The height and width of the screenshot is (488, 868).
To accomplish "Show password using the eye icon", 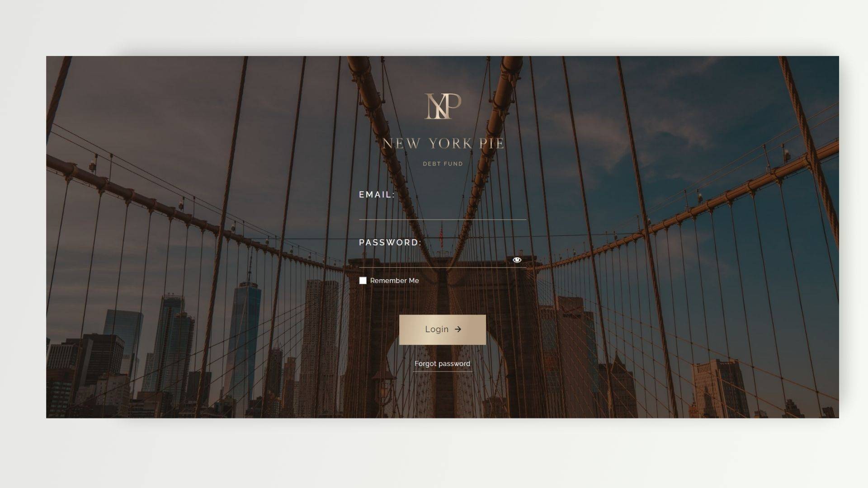I will pos(517,260).
